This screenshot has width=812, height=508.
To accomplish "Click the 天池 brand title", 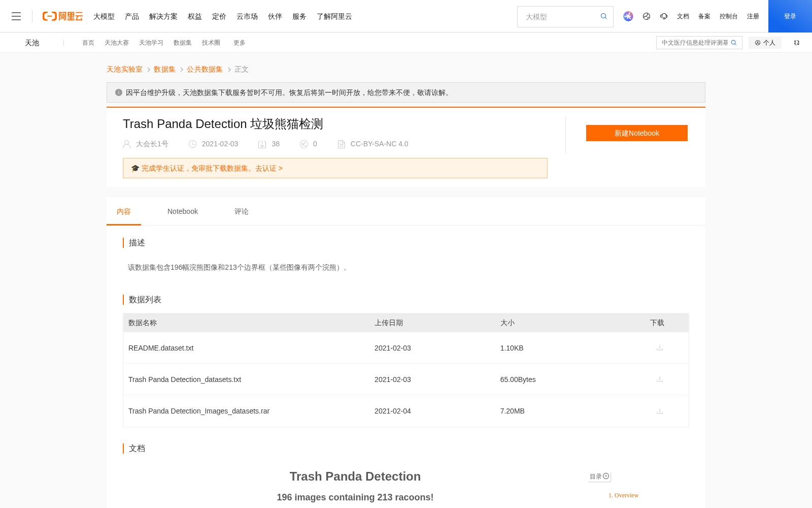I will pyautogui.click(x=32, y=43).
